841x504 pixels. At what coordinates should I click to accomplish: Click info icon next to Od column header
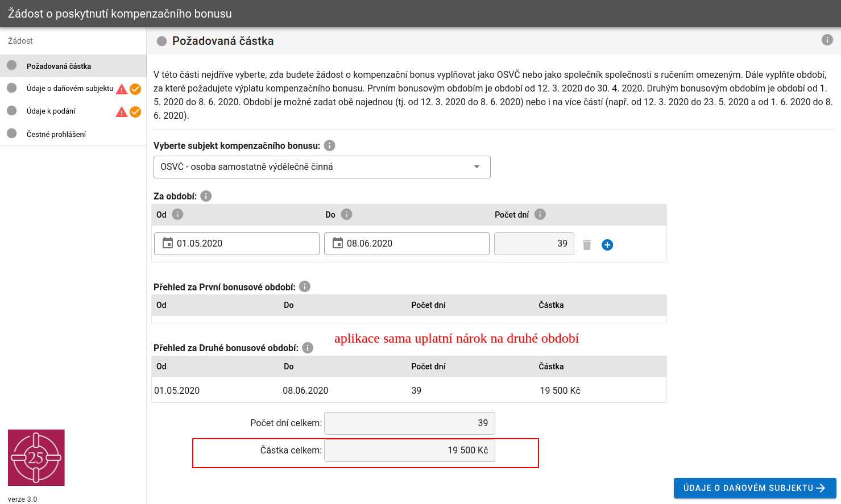pos(177,214)
